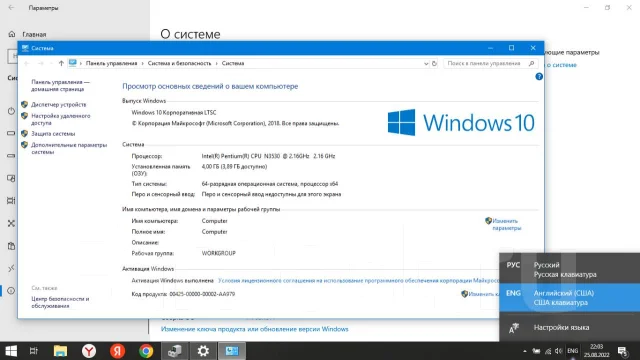Click the volume icon in system tray

558,351
